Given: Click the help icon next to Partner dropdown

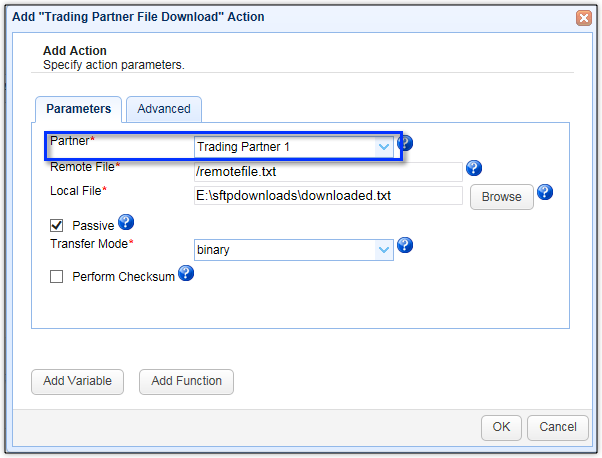Looking at the screenshot, I should pos(404,143).
